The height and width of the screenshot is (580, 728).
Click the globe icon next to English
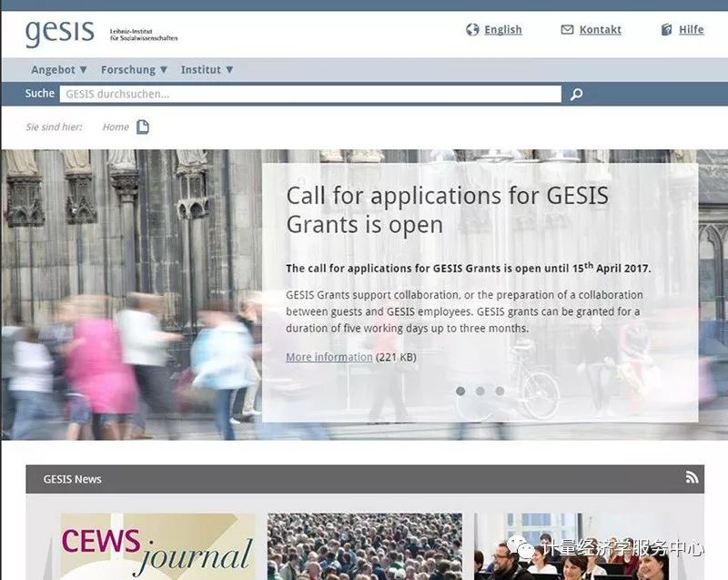pyautogui.click(x=471, y=29)
